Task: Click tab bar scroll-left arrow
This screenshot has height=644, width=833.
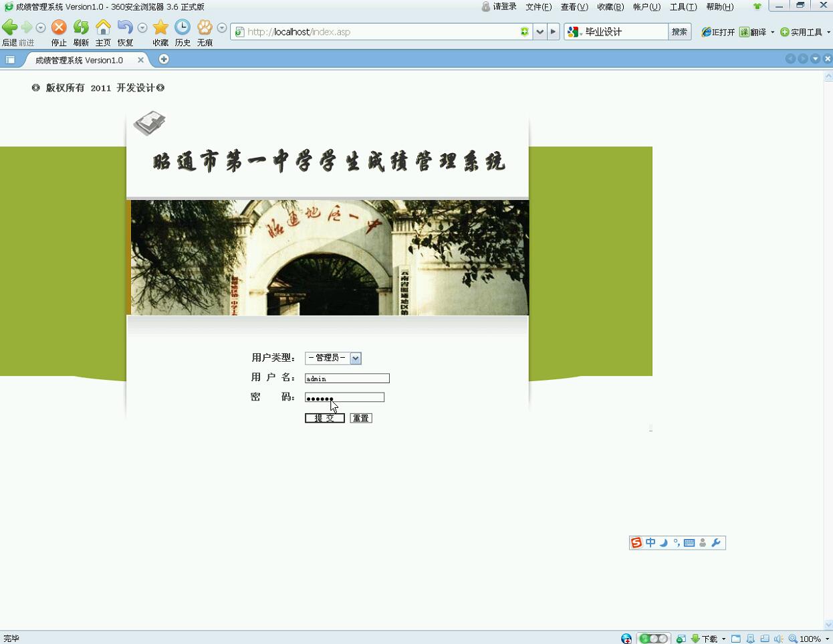Action: [x=790, y=59]
